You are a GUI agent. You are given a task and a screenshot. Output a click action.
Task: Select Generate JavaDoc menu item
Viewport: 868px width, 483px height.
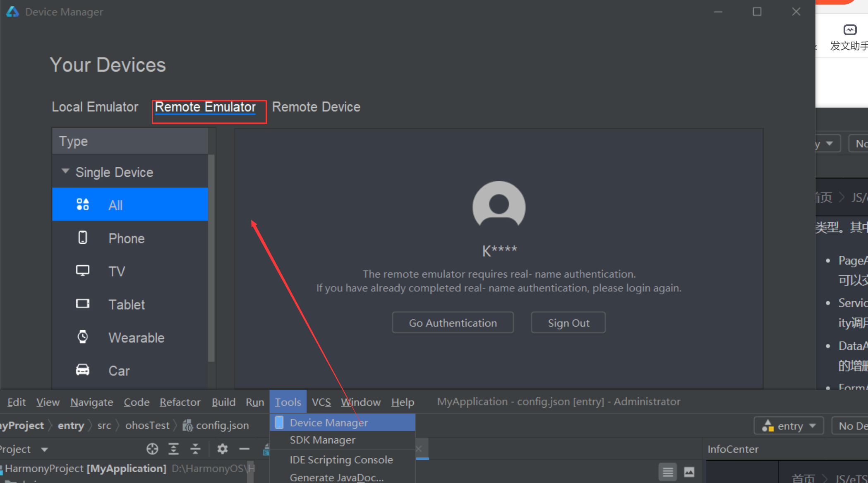pyautogui.click(x=343, y=477)
